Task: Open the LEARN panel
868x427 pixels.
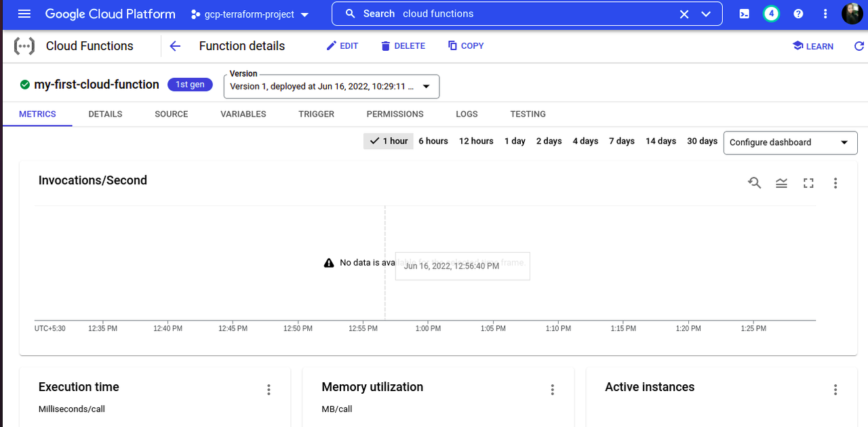Action: (812, 46)
